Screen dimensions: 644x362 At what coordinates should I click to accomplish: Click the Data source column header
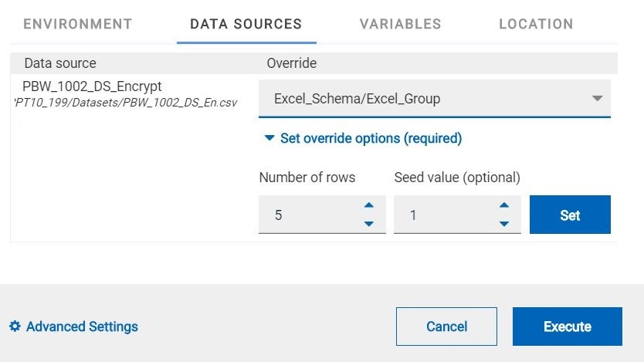point(60,63)
